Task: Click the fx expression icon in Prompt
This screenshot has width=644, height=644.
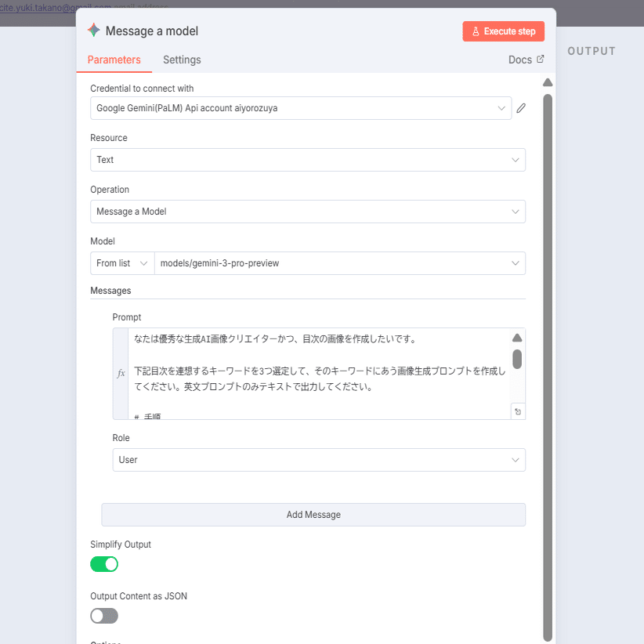Action: point(121,374)
